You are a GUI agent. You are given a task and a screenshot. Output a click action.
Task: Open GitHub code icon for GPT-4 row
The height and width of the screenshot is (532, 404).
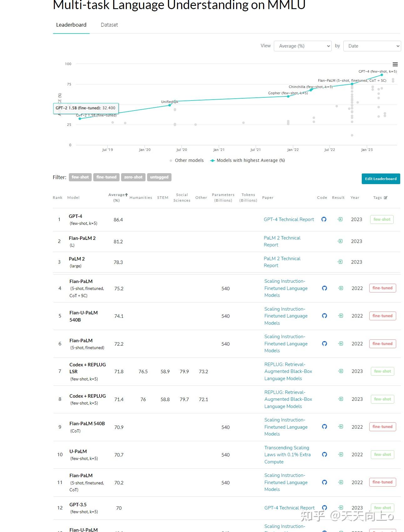(324, 219)
